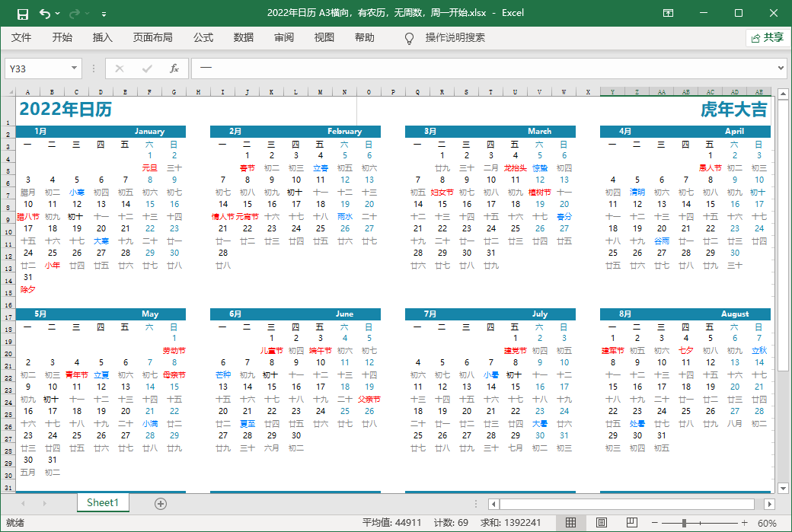Click the Save icon in title bar
792x532 pixels.
tap(22, 14)
